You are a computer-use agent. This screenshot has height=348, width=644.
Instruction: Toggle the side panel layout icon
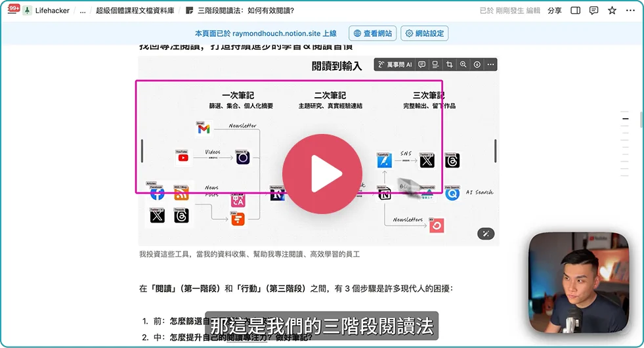point(575,11)
